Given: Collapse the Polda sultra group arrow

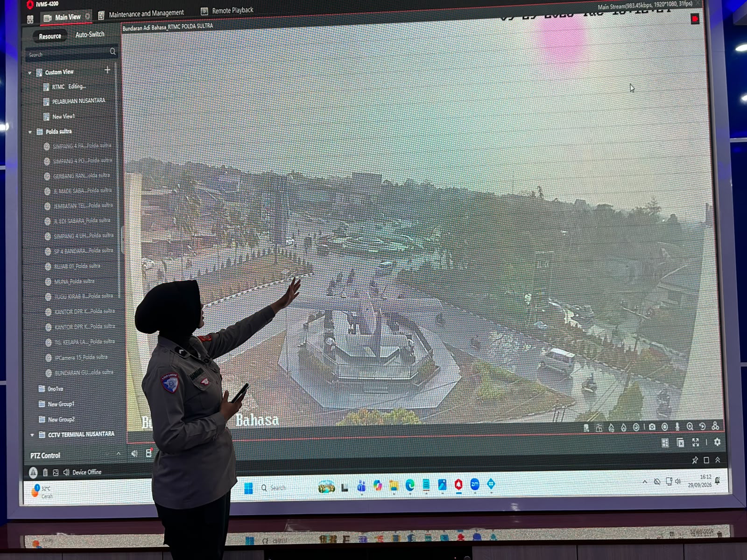Looking at the screenshot, I should pyautogui.click(x=30, y=132).
